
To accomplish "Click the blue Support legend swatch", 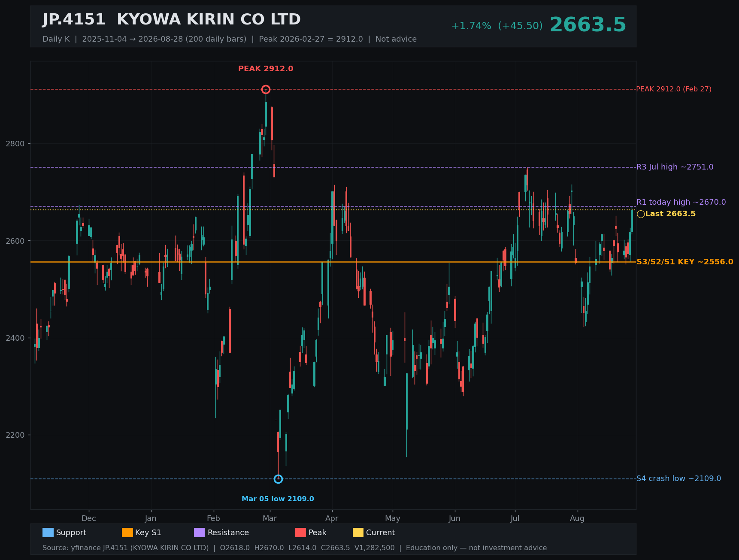I will pos(48,533).
